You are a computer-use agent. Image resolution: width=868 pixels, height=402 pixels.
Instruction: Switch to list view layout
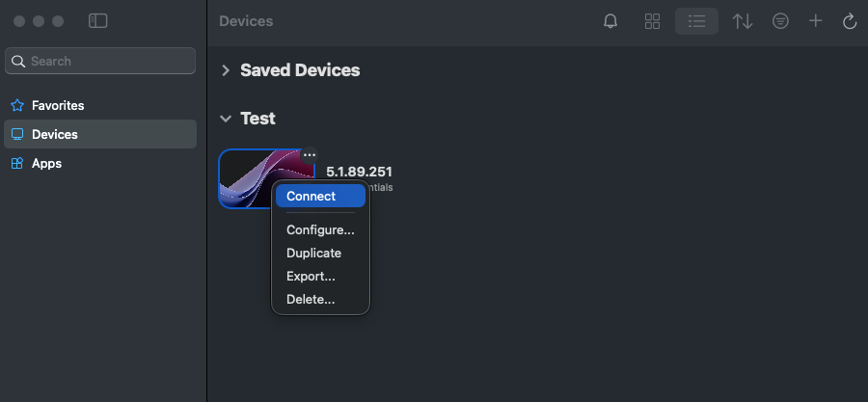tap(696, 21)
